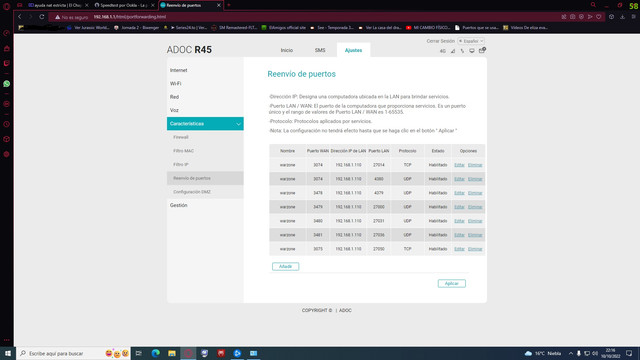Delete the rule with Puerto LAN 27036
Viewport: 640px width, 360px height.
pyautogui.click(x=475, y=235)
